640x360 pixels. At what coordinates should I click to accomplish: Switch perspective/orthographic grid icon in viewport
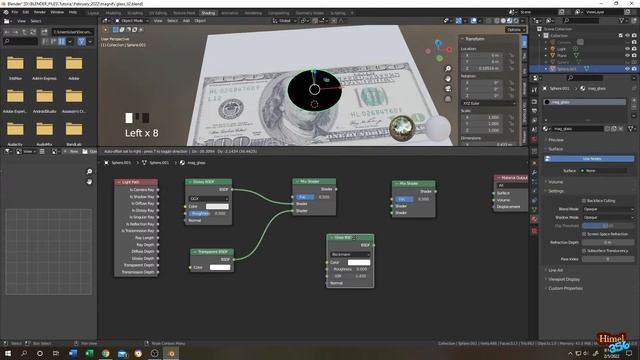tap(448, 99)
